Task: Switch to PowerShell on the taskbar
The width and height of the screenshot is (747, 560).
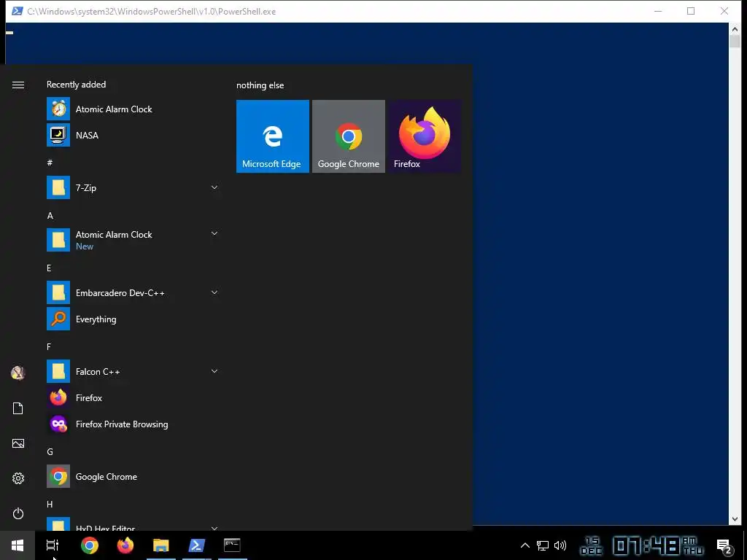Action: point(197,545)
